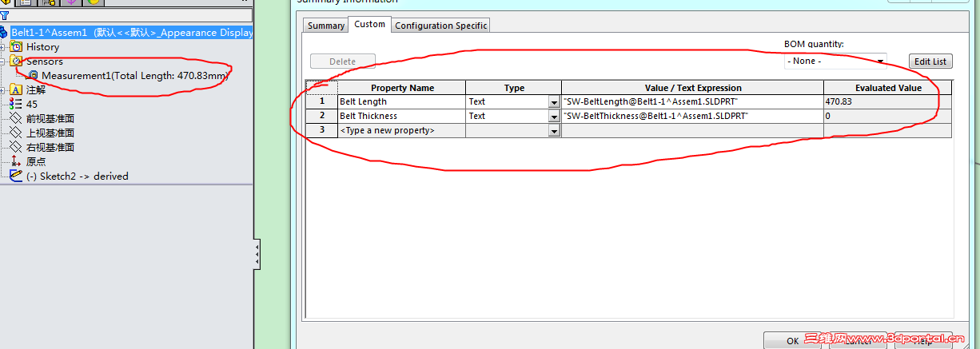Click the Sensors folder icon
The height and width of the screenshot is (349, 980).
16,61
